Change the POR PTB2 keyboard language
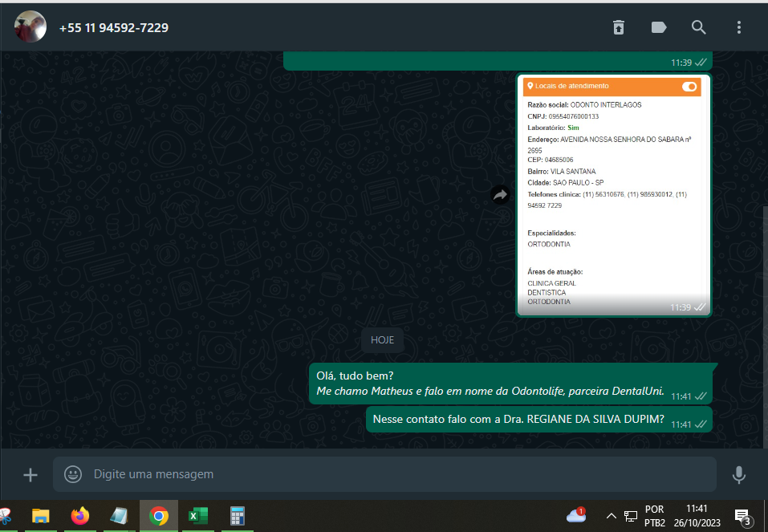The image size is (768, 532). click(x=654, y=516)
